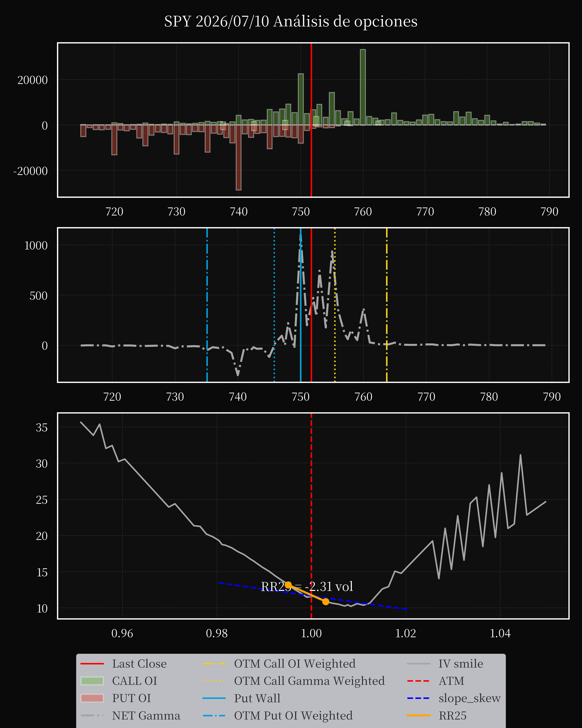
Task: Click the 'RR25' legend label
Action: [x=453, y=716]
